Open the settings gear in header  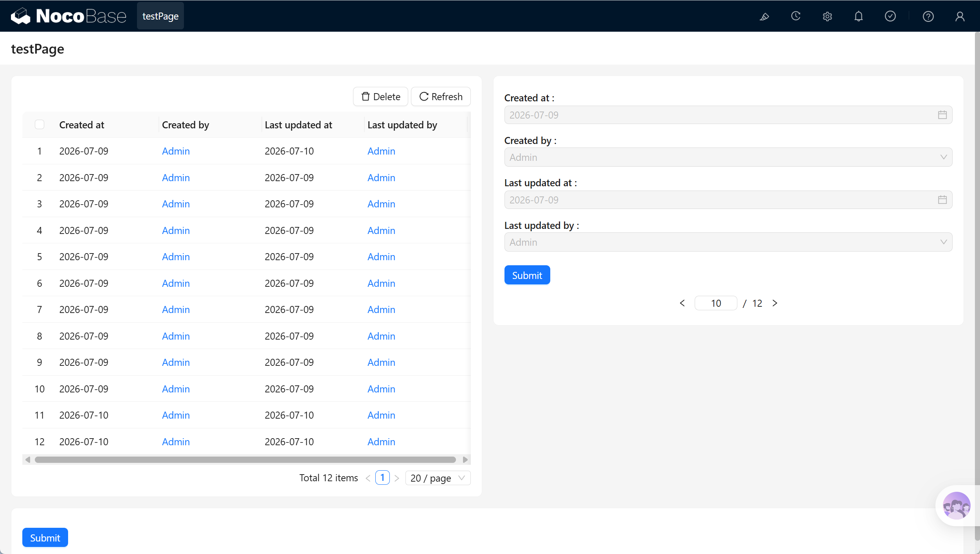[x=827, y=16]
